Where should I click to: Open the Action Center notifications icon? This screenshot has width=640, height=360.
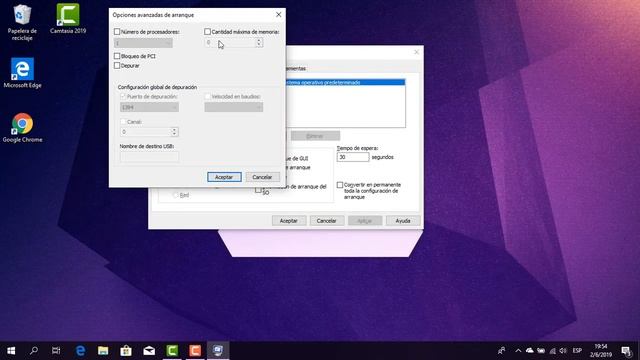click(x=626, y=351)
